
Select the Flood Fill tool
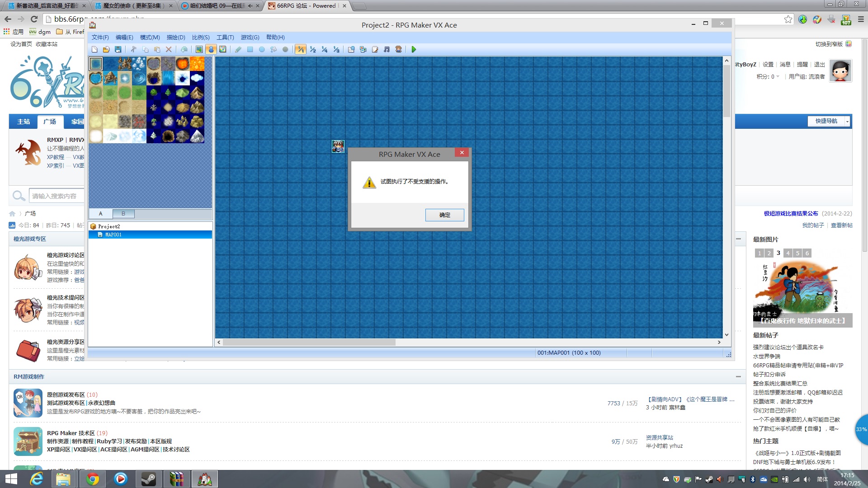[274, 50]
